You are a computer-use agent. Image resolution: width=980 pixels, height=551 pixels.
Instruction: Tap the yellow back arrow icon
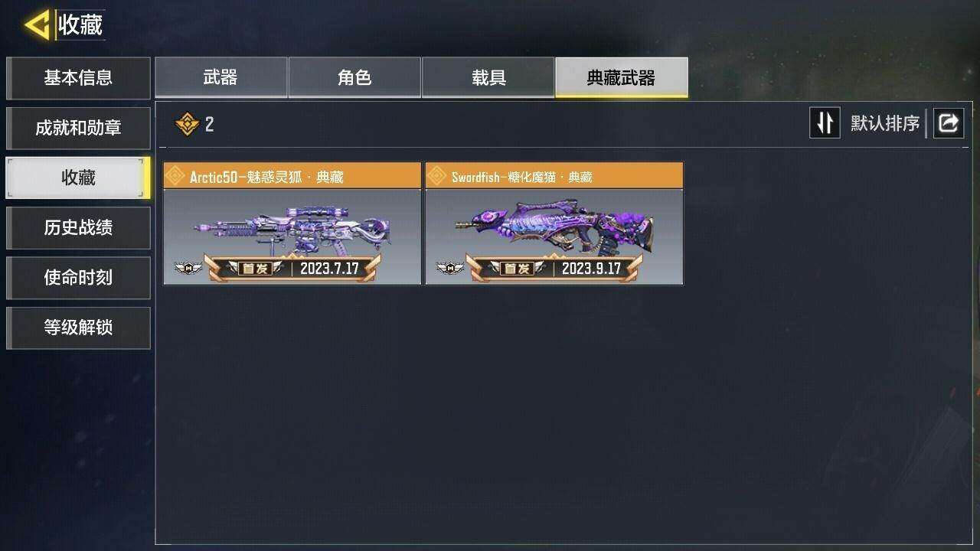(x=37, y=25)
